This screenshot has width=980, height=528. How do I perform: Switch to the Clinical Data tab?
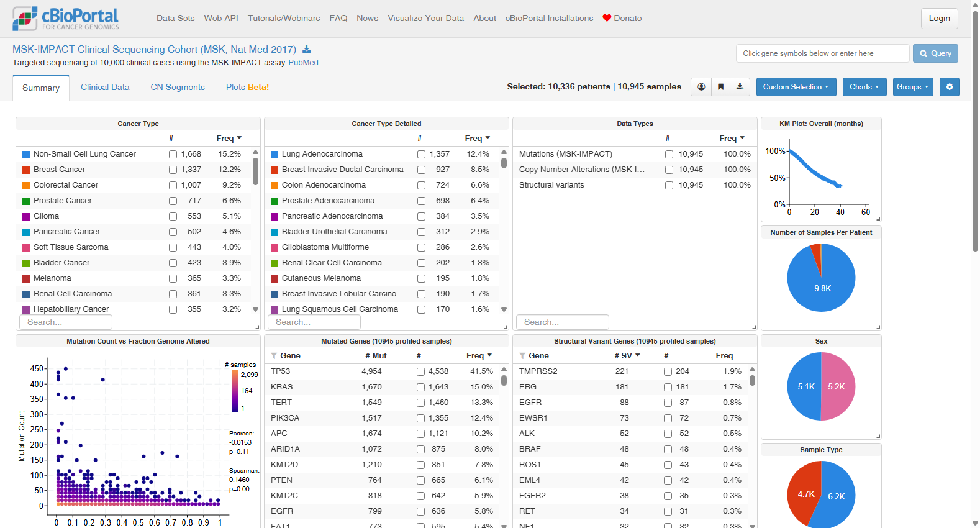coord(105,88)
